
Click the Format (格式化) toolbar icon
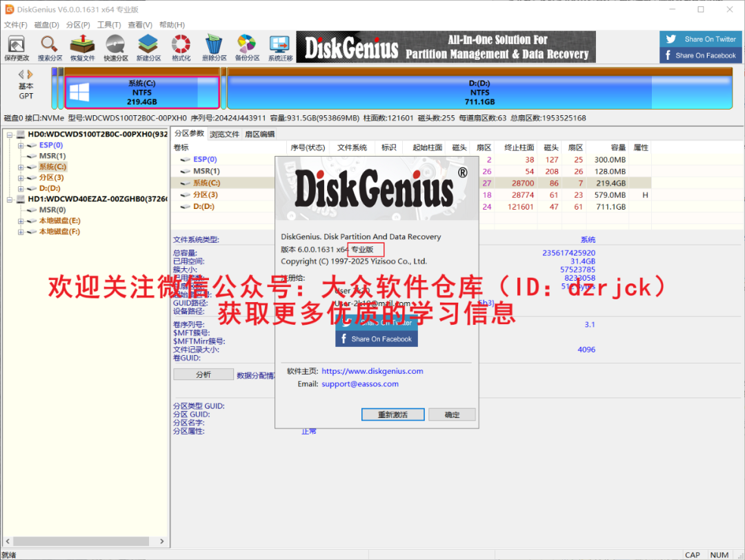pyautogui.click(x=181, y=48)
